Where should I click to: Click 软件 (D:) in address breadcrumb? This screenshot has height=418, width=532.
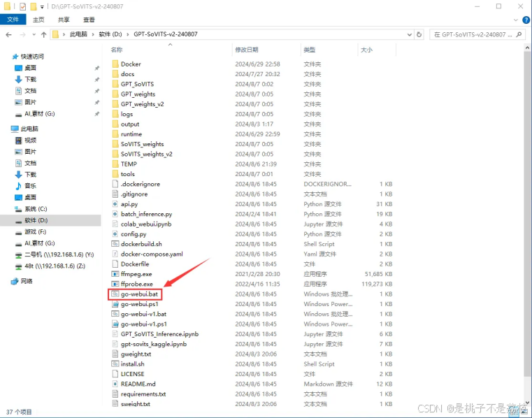[110, 34]
